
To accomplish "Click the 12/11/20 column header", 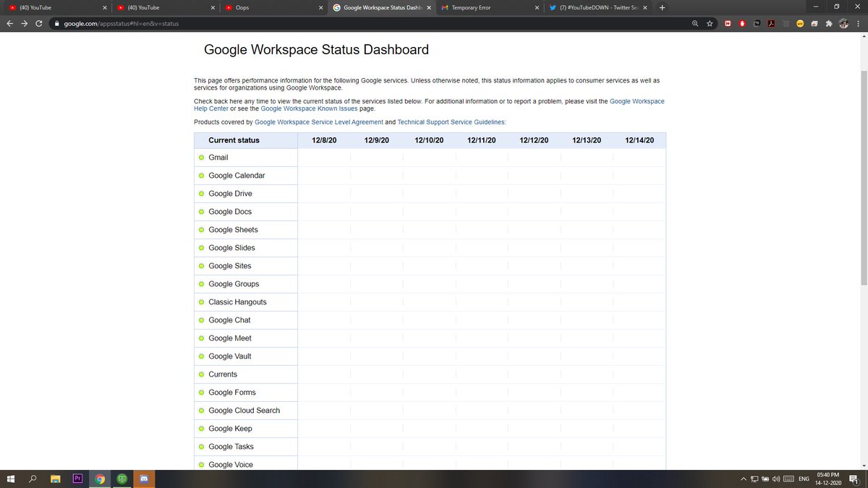I will 482,140.
